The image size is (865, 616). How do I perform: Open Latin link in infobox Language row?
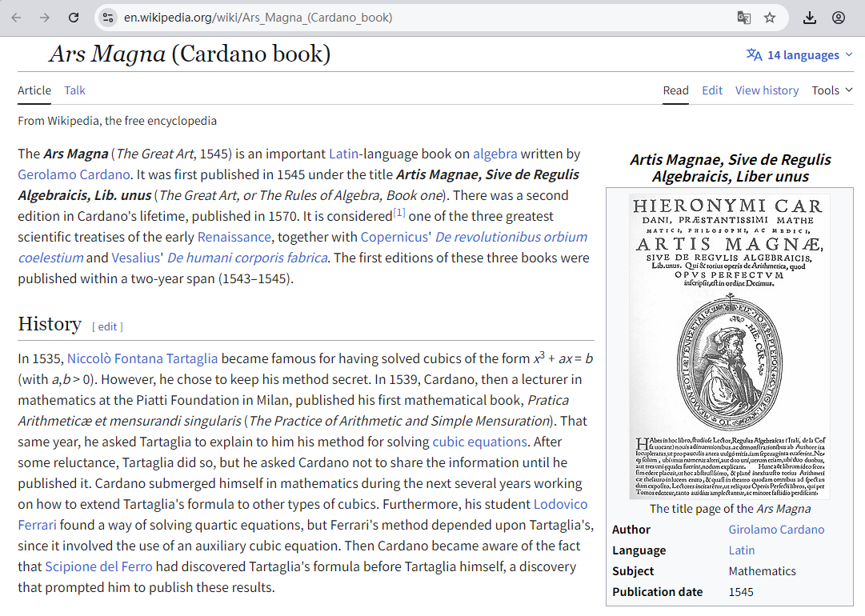point(742,551)
